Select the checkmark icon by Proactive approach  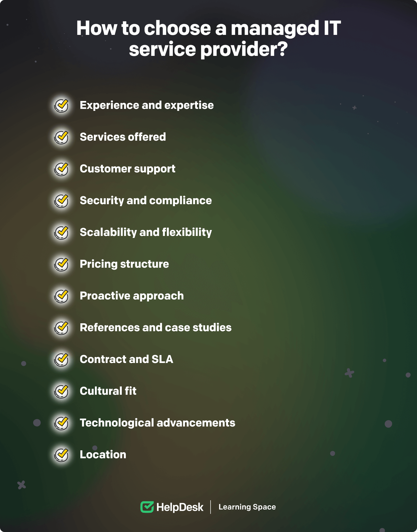pos(61,296)
